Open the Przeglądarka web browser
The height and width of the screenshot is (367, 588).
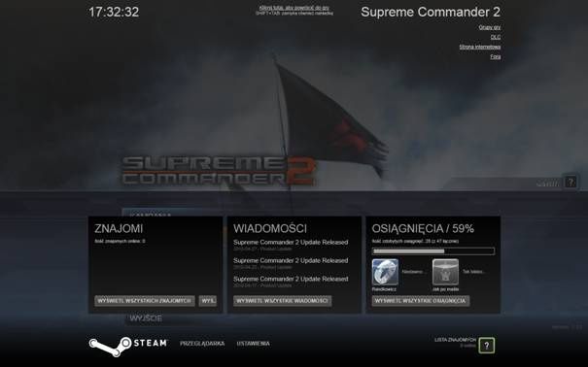coord(202,344)
